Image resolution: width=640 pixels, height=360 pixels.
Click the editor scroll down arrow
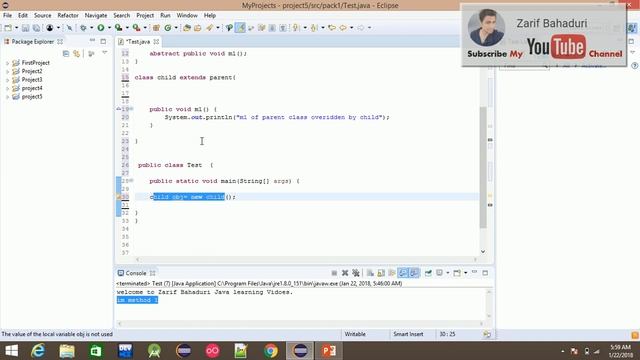coord(483,252)
